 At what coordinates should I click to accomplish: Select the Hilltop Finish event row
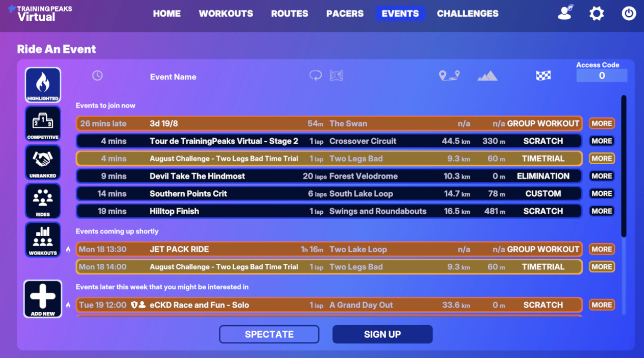pyautogui.click(x=329, y=211)
